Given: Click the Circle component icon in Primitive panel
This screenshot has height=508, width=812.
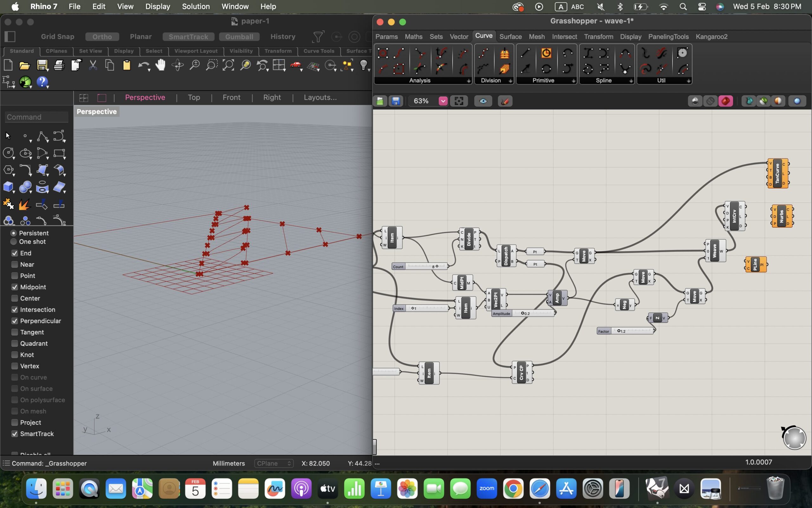Looking at the screenshot, I should 546,69.
